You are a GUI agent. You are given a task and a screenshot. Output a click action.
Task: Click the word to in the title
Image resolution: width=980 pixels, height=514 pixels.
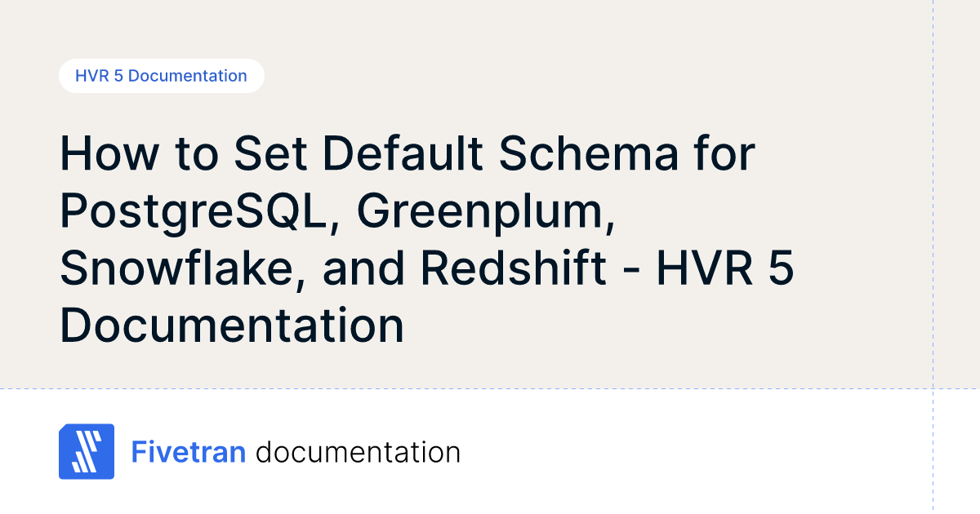191,155
